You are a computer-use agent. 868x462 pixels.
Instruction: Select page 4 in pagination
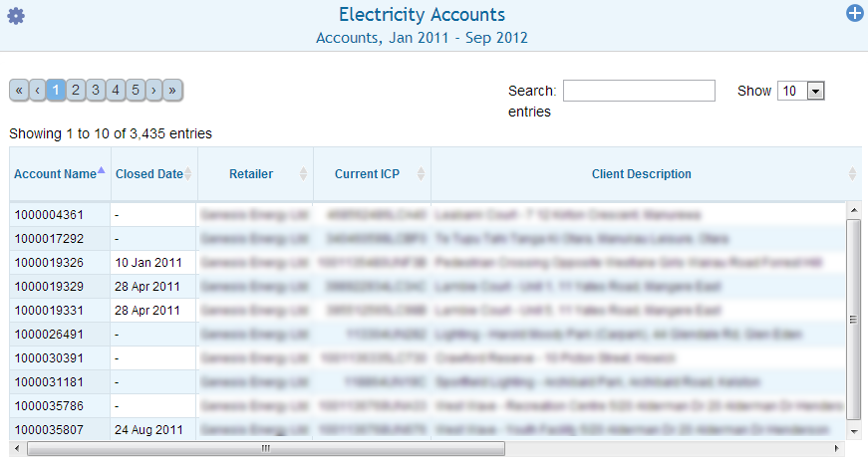(x=116, y=90)
